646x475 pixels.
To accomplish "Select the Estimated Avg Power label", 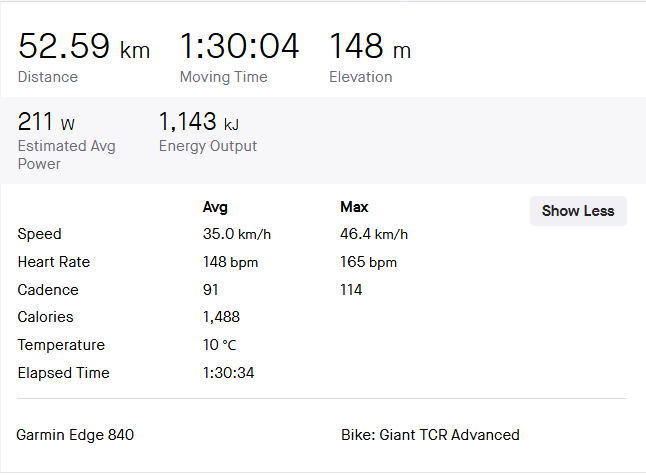I will tap(66, 155).
